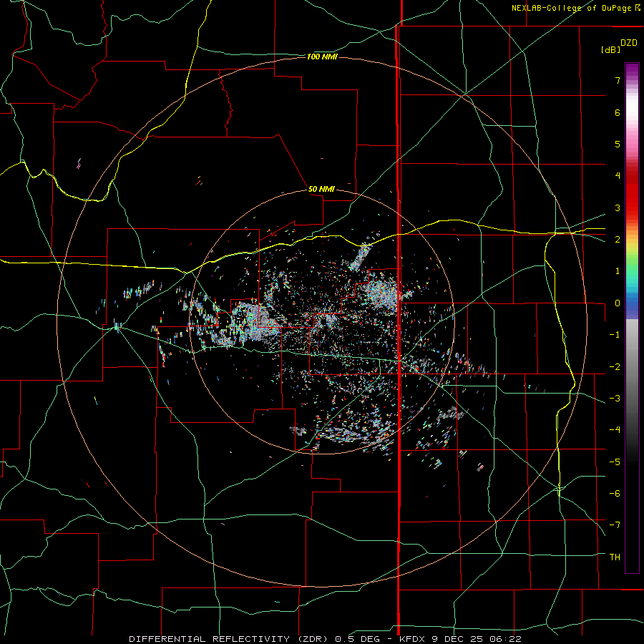Click the 50 NMI range ring label
Image resolution: width=644 pixels, height=644 pixels.
click(321, 189)
